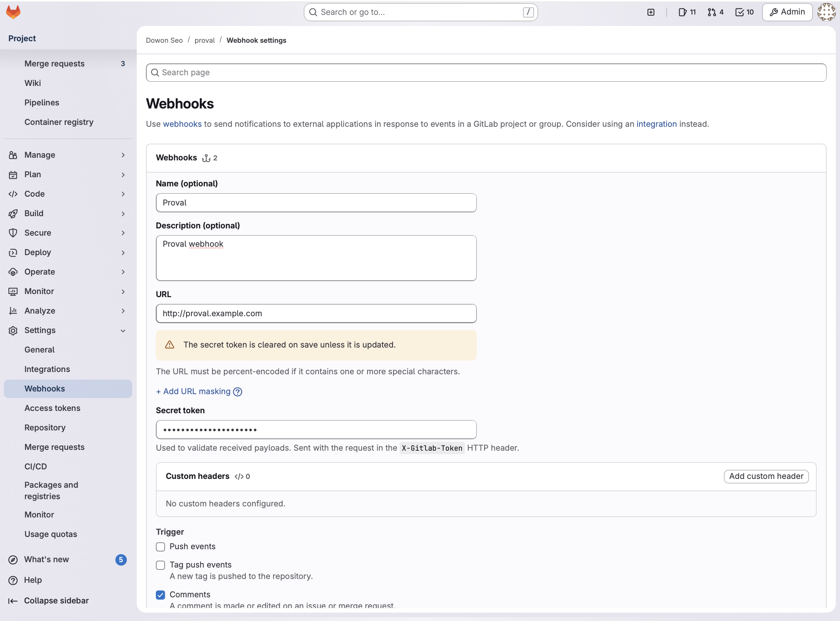Click the warning triangle icon in alert
The height and width of the screenshot is (621, 840).
170,345
